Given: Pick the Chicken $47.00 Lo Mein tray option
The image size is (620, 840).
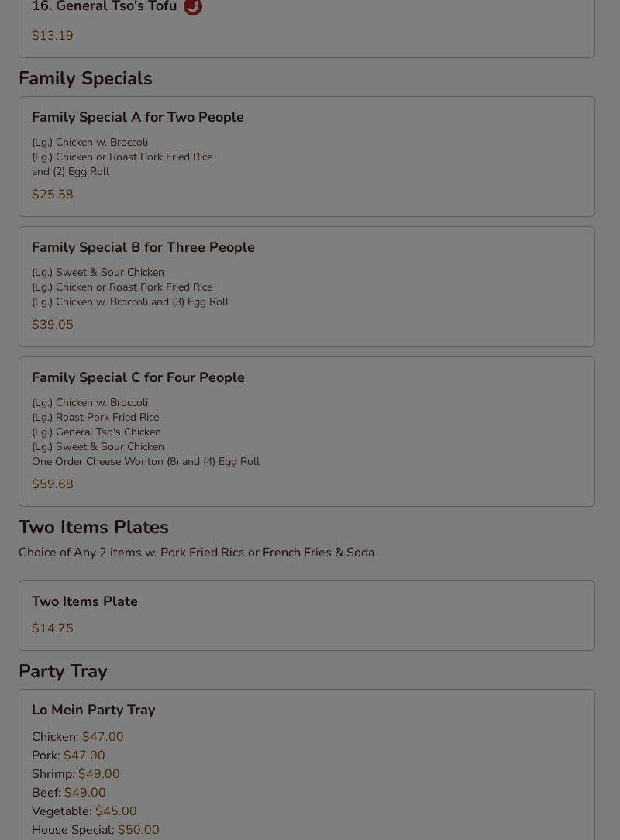Looking at the screenshot, I should (x=77, y=737).
